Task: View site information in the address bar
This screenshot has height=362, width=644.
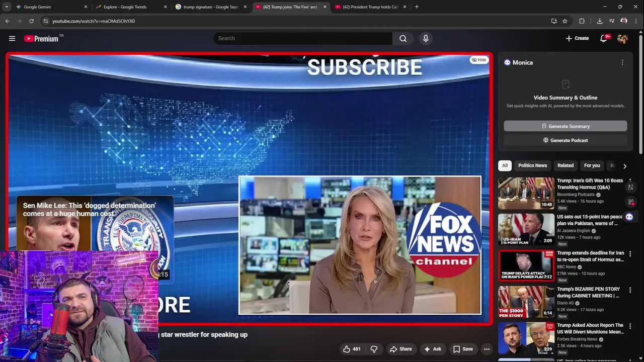Action: pyautogui.click(x=45, y=21)
